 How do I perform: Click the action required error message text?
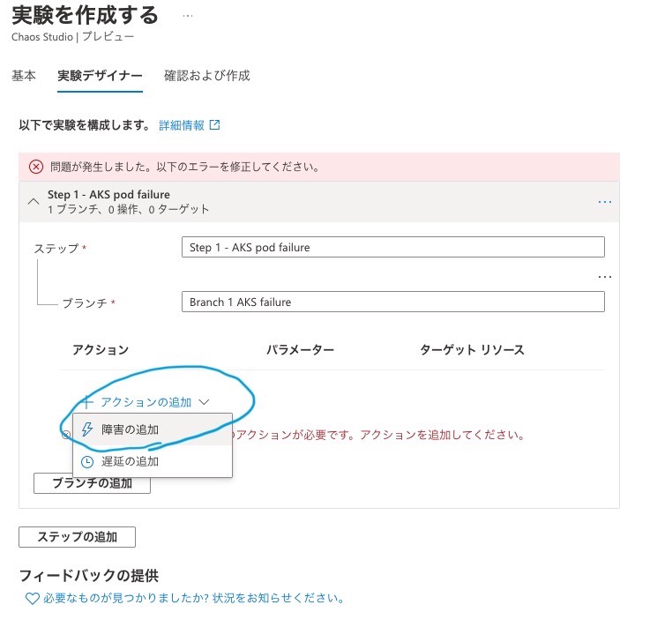pyautogui.click(x=380, y=435)
